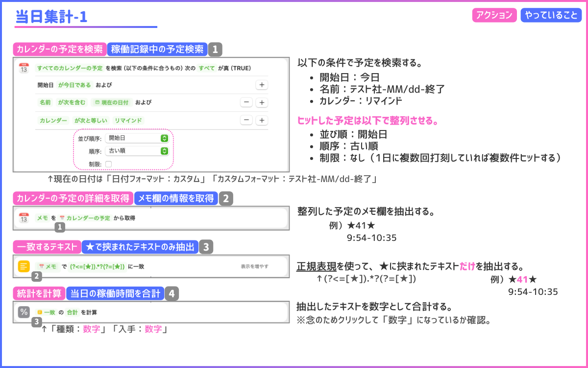Select the が今日である condition token
The image size is (588, 368).
74,85
